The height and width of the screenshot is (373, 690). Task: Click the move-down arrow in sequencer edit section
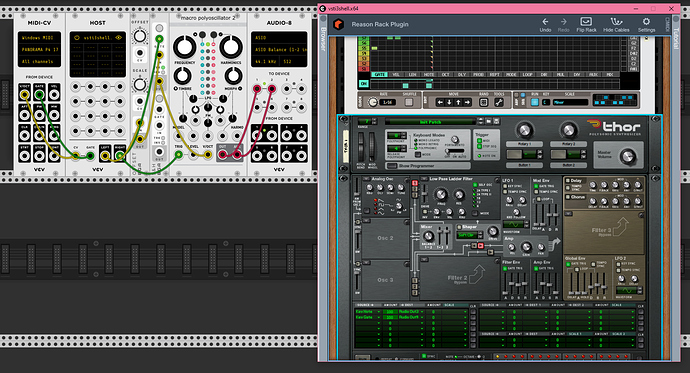click(449, 102)
